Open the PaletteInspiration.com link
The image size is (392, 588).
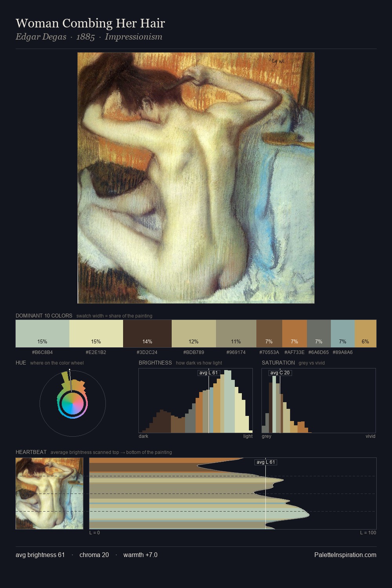345,555
